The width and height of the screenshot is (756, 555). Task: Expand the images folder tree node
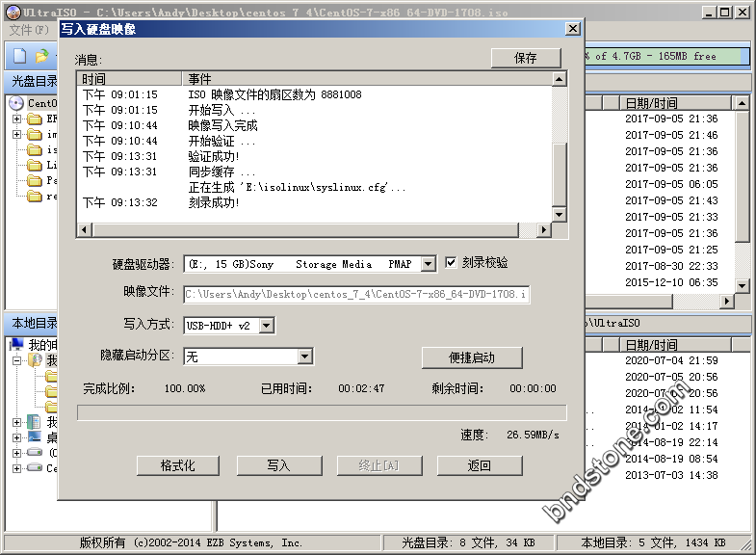pyautogui.click(x=17, y=134)
